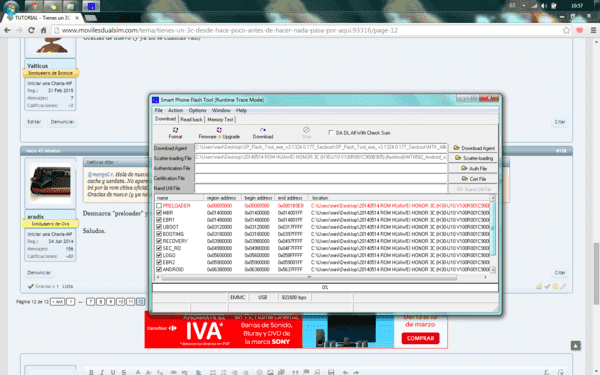The image size is (600, 375).
Task: Uncheck the ANDROID checkbox
Action: pos(159,269)
